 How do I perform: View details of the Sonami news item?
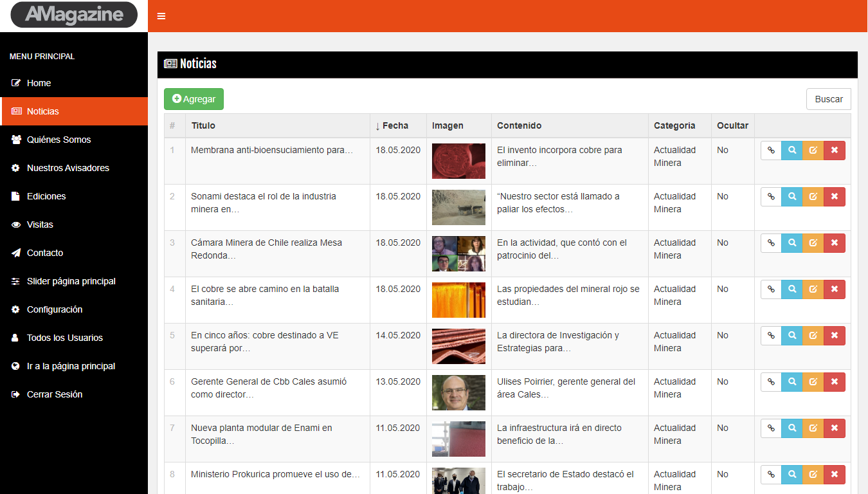pos(792,197)
